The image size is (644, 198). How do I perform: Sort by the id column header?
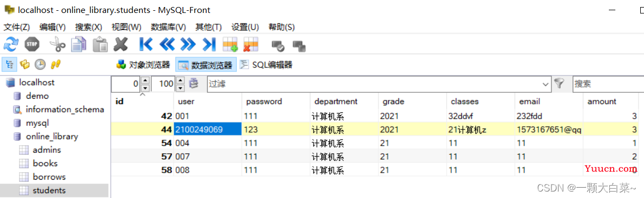142,101
